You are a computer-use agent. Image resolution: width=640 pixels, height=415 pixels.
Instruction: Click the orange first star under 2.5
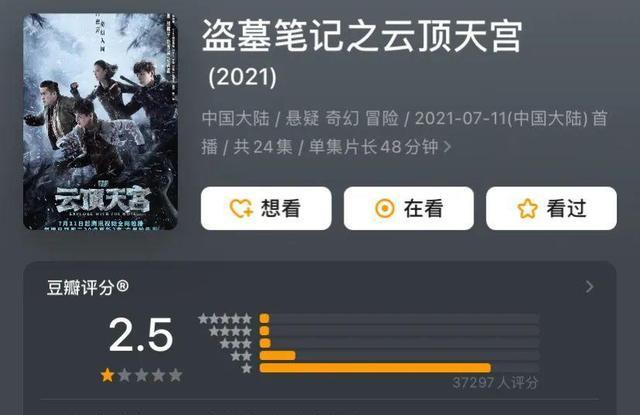(107, 375)
